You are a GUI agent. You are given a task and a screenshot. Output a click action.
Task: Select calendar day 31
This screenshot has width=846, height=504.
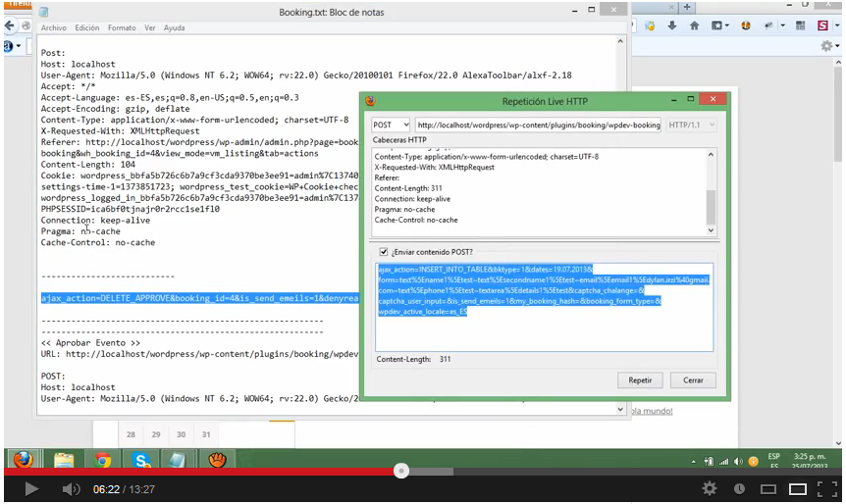point(206,434)
